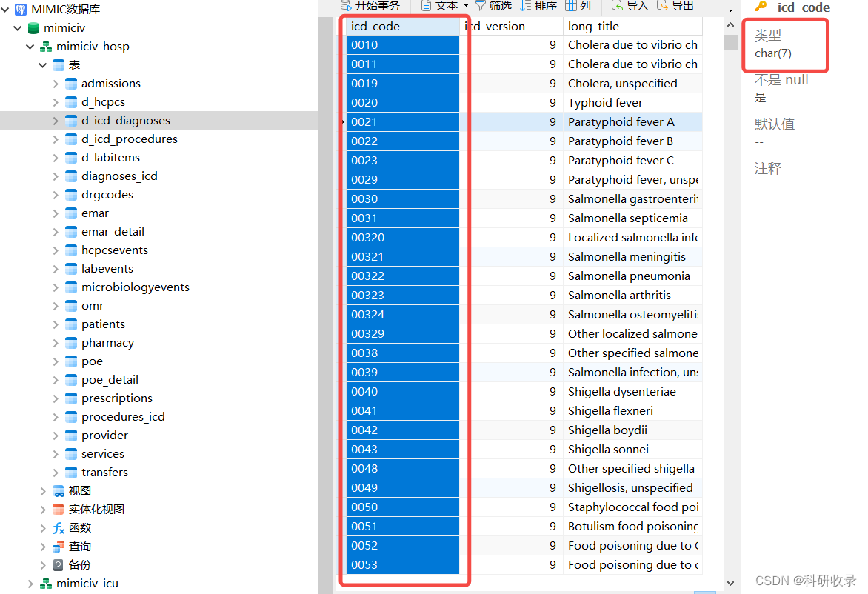Collapse the mimiciv database node
The height and width of the screenshot is (594, 868).
tap(18, 27)
